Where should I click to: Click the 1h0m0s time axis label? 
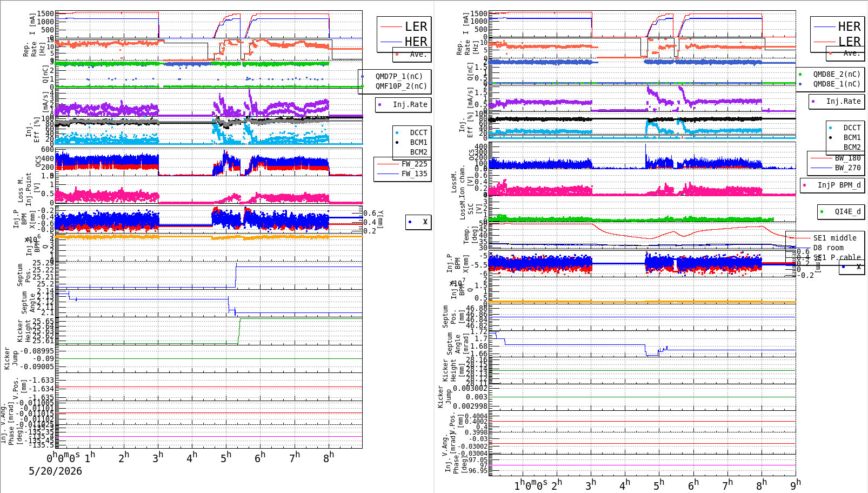click(x=531, y=485)
